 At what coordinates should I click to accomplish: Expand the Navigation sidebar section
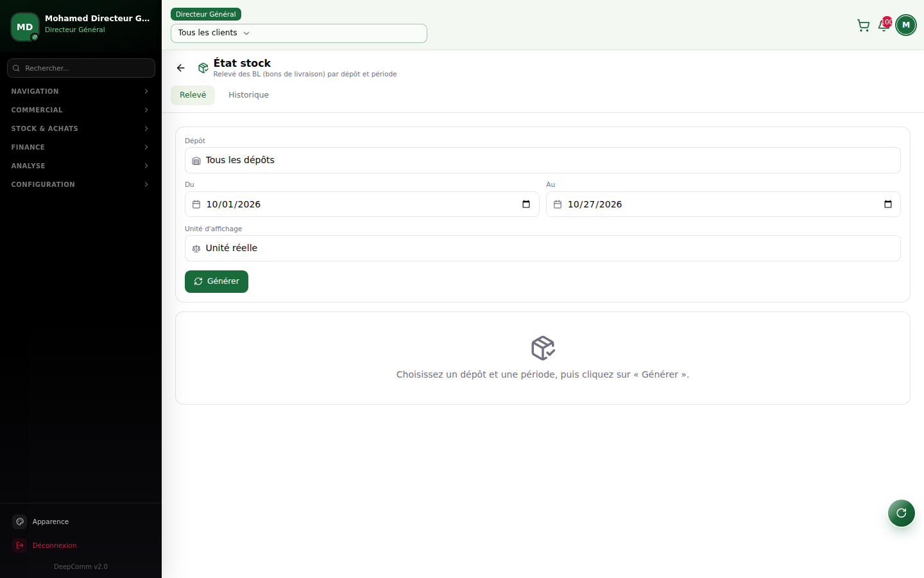81,91
